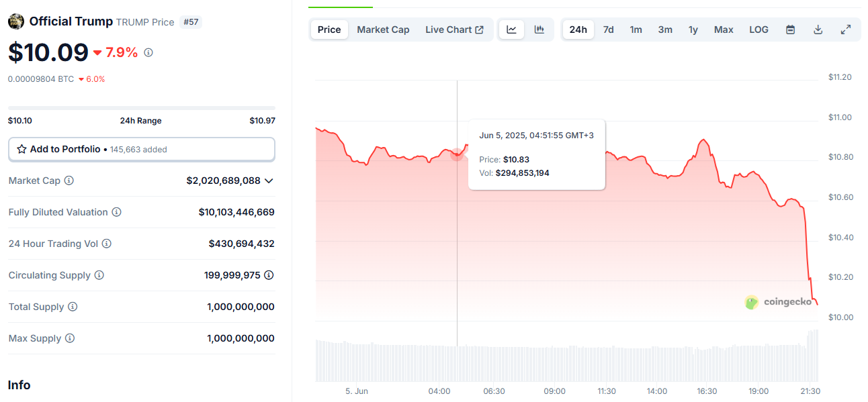868x402 pixels.
Task: Click the price info icon beside 7.9%
Action: 148,52
